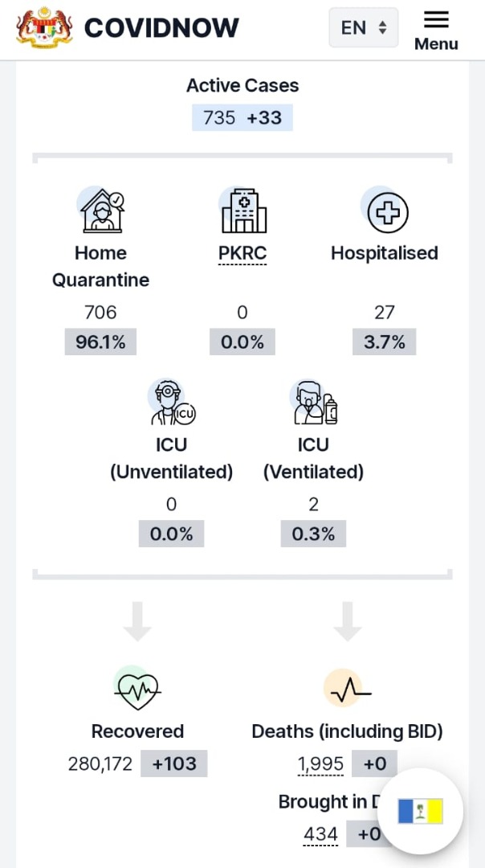Click the COVIDNOW title text
The height and width of the screenshot is (868, 485).
pos(161,27)
